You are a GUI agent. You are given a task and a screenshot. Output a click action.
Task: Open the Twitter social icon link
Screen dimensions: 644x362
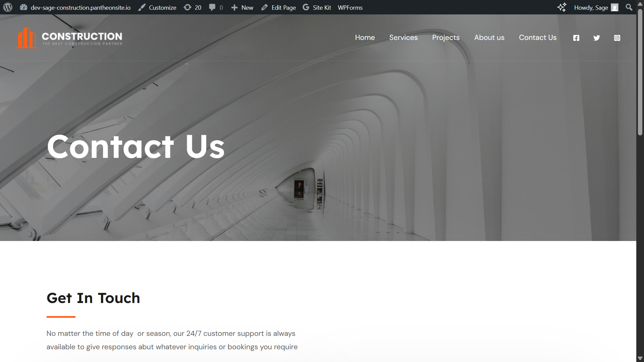click(x=597, y=38)
